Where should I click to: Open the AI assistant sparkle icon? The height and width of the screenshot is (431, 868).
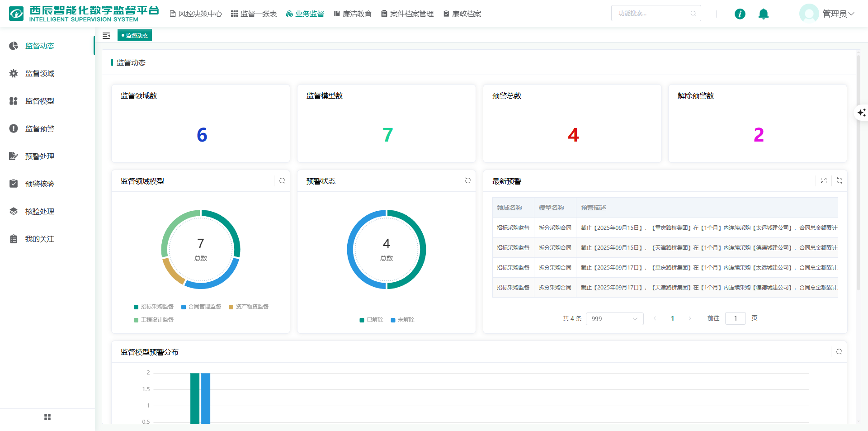point(861,113)
